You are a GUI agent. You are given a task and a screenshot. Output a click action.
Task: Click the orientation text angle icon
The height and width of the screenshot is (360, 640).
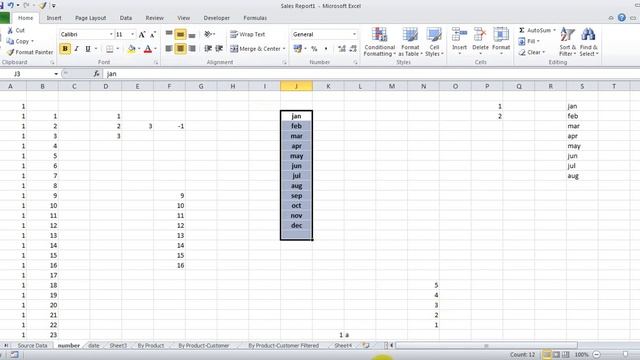(x=208, y=34)
